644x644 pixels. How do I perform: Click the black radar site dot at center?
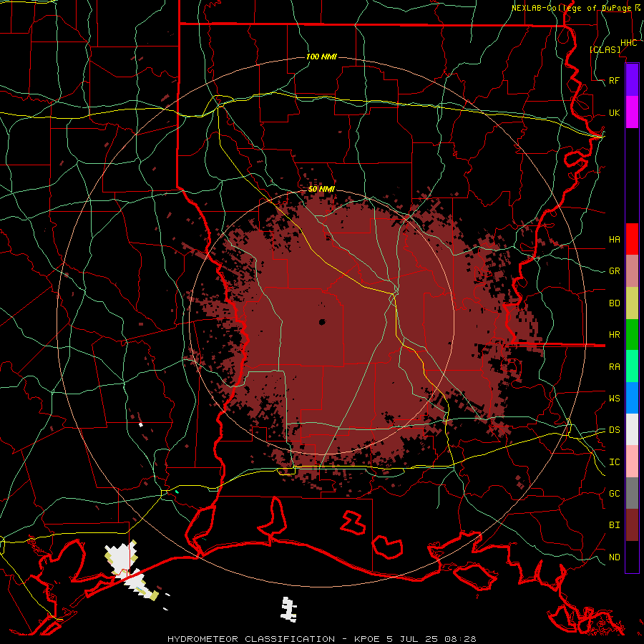(x=322, y=322)
